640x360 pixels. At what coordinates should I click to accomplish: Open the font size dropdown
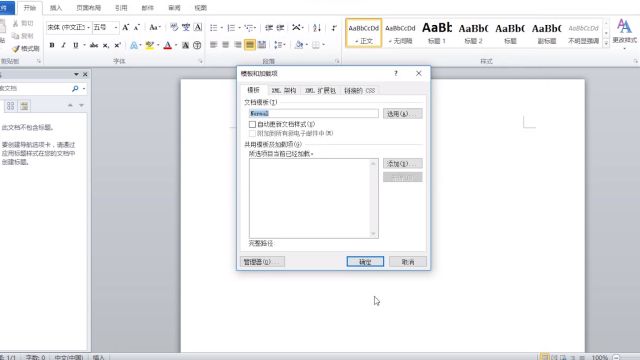point(116,27)
